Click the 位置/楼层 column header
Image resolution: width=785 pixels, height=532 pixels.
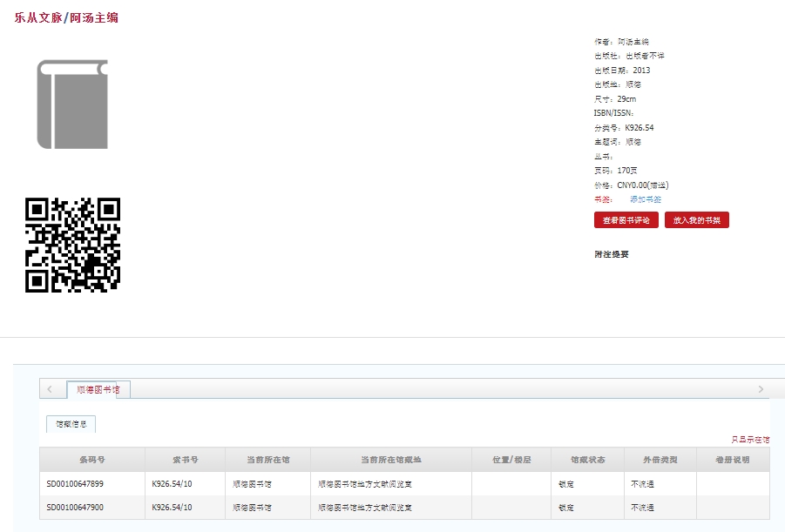tap(511, 460)
